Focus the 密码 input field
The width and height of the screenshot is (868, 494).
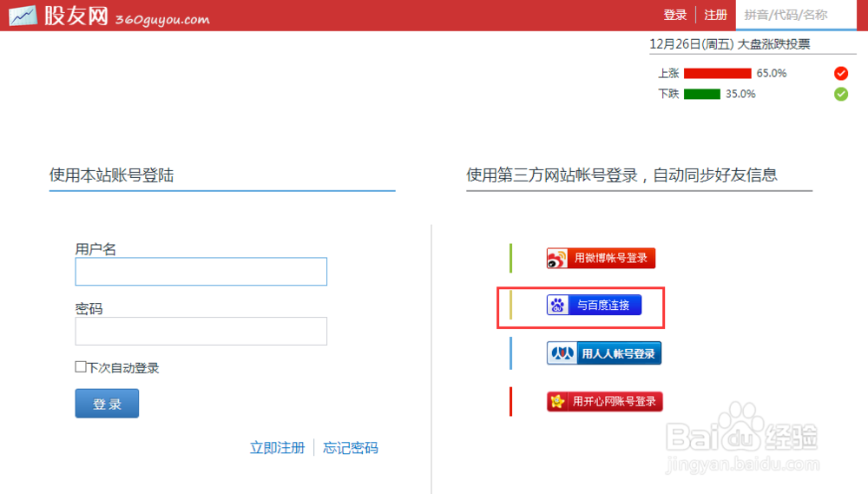(201, 331)
